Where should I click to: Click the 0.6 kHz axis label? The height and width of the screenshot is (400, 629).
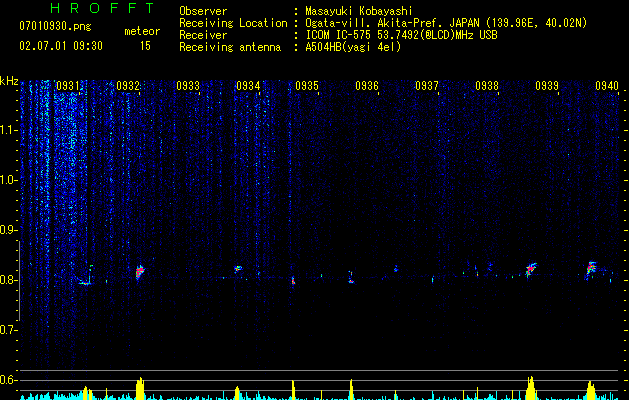coord(8,380)
